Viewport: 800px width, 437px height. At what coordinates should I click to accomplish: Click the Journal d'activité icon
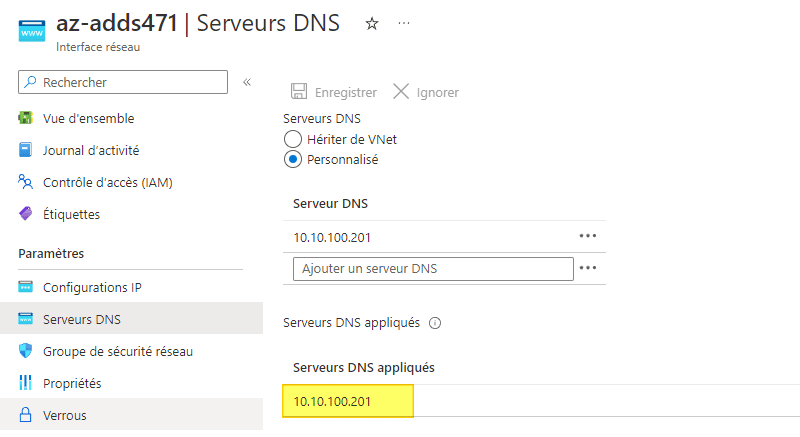(26, 150)
